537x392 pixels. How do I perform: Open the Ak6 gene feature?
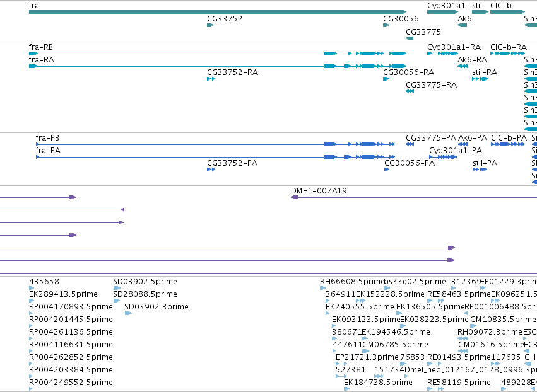pyautogui.click(x=463, y=25)
